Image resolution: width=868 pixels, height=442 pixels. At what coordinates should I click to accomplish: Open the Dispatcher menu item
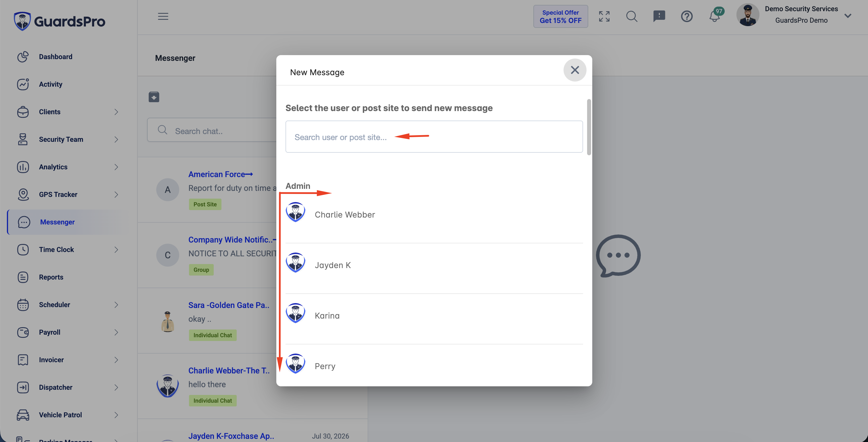click(56, 387)
